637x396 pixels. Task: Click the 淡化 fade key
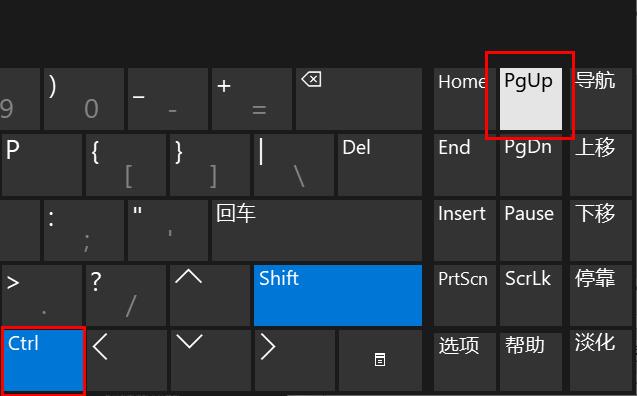[x=601, y=361]
